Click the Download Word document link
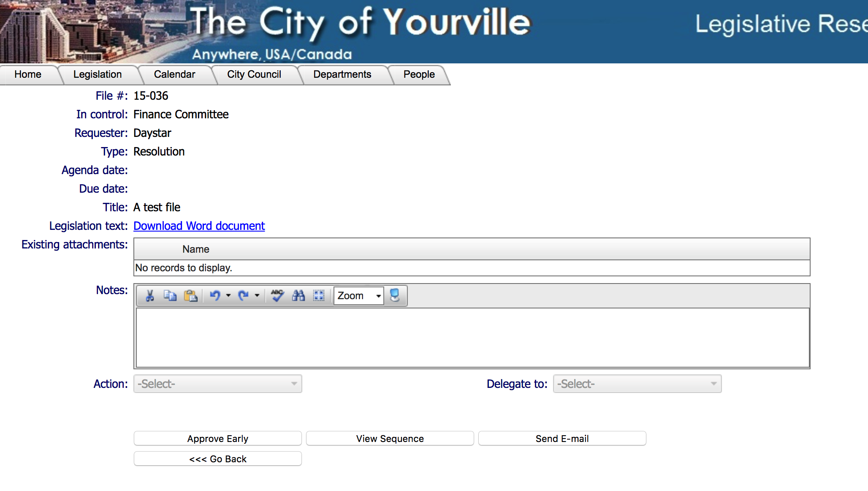868x491 pixels. 199,226
